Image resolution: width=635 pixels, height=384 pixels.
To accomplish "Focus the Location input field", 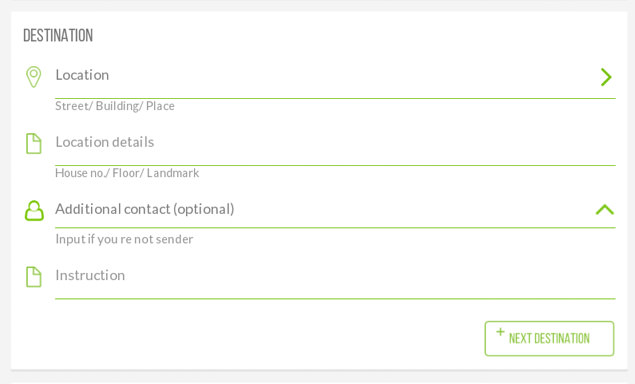I will click(335, 78).
